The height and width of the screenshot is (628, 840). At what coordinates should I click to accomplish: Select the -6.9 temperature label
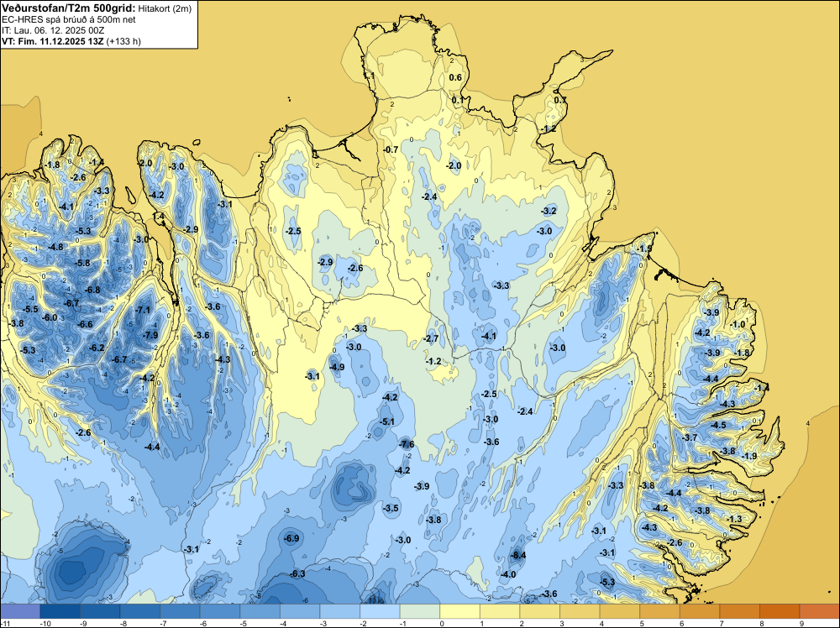292,538
